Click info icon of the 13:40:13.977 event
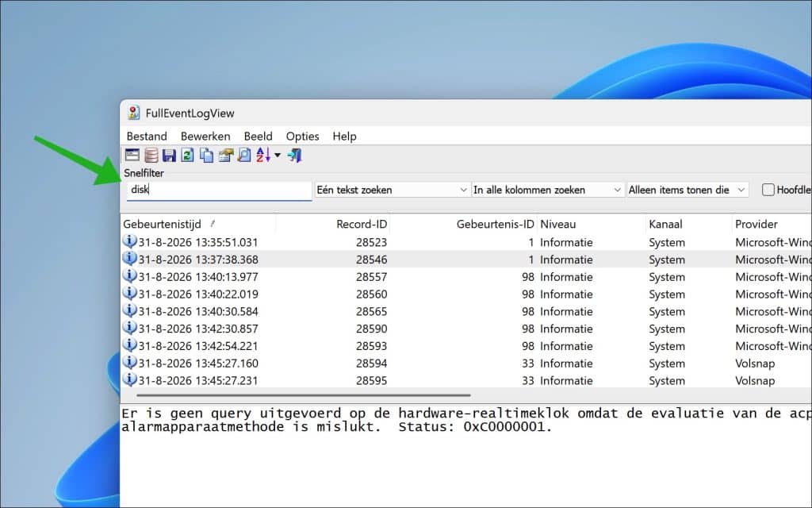 tap(129, 276)
